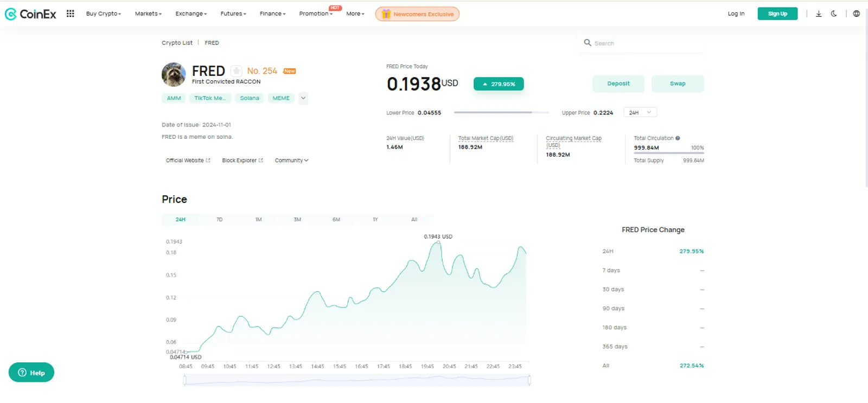
Task: Click the FRED raccoon avatar
Action: click(x=174, y=75)
